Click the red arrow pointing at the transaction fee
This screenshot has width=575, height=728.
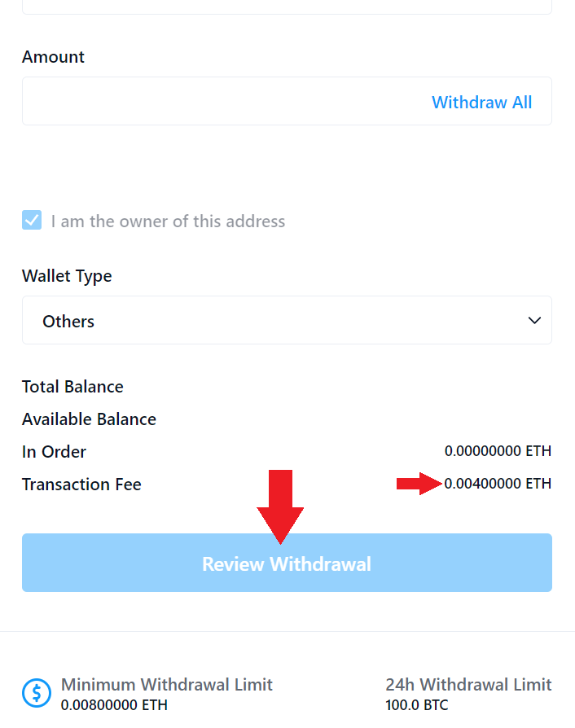point(419,485)
